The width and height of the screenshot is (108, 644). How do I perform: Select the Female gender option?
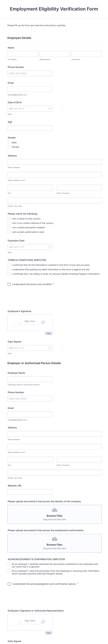coord(9,147)
